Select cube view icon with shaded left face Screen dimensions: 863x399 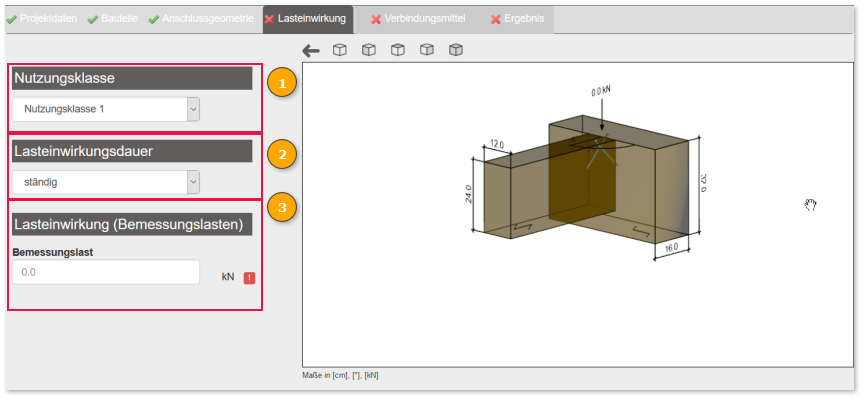(x=369, y=50)
